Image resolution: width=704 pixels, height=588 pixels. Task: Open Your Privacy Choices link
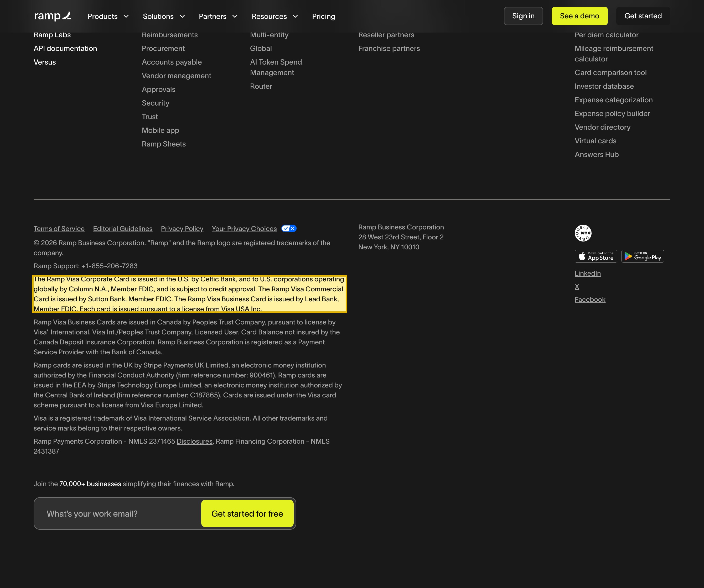pyautogui.click(x=244, y=228)
